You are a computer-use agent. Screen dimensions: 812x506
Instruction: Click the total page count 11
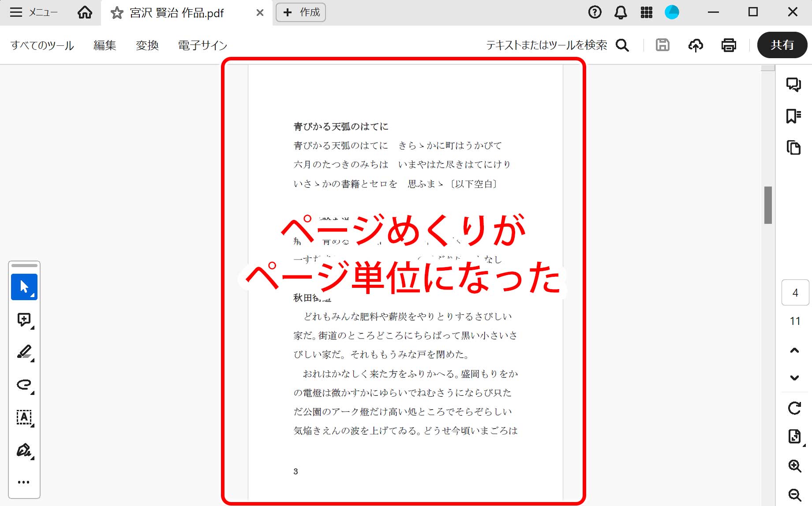[795, 321]
